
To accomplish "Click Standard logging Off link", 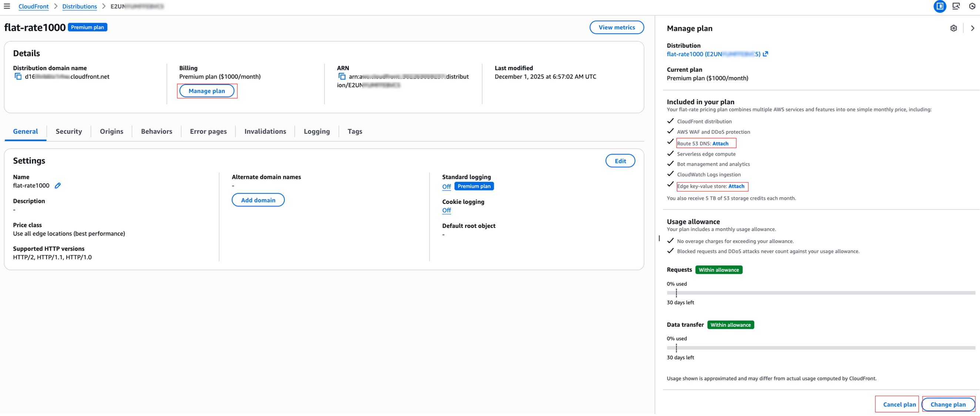I will click(x=446, y=187).
